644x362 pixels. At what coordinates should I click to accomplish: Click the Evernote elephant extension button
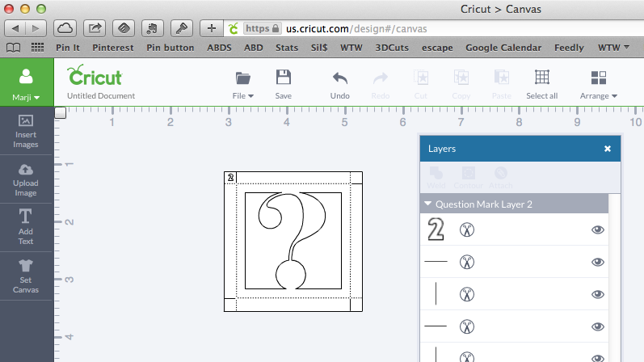(153, 28)
